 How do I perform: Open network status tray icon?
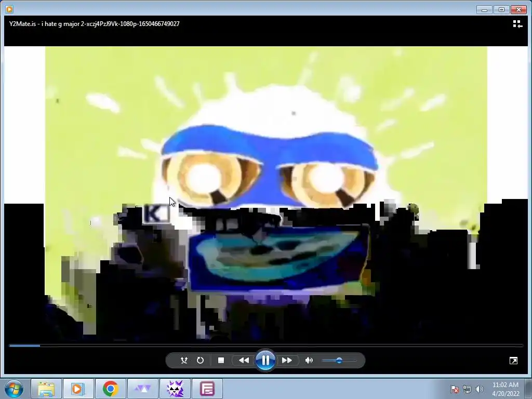pos(467,389)
